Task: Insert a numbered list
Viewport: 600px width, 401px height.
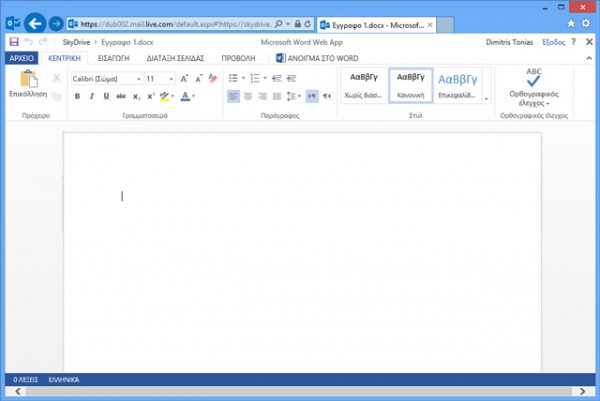Action: point(255,78)
